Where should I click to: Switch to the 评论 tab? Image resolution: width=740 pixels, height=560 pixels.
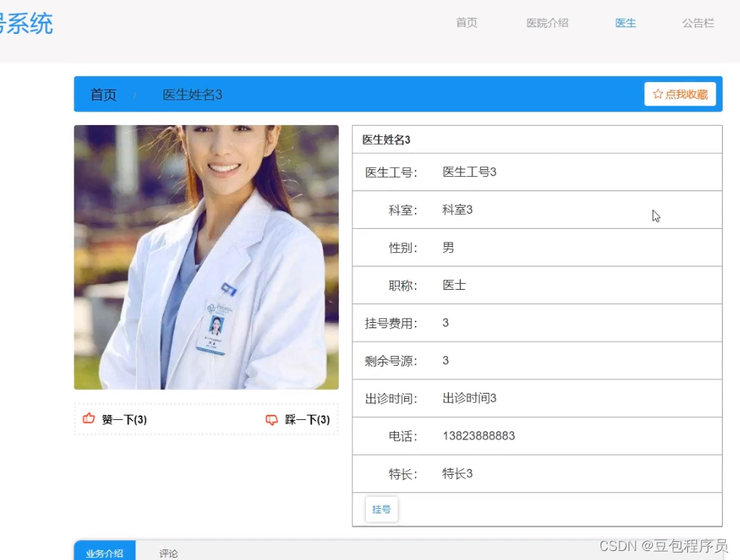169,553
